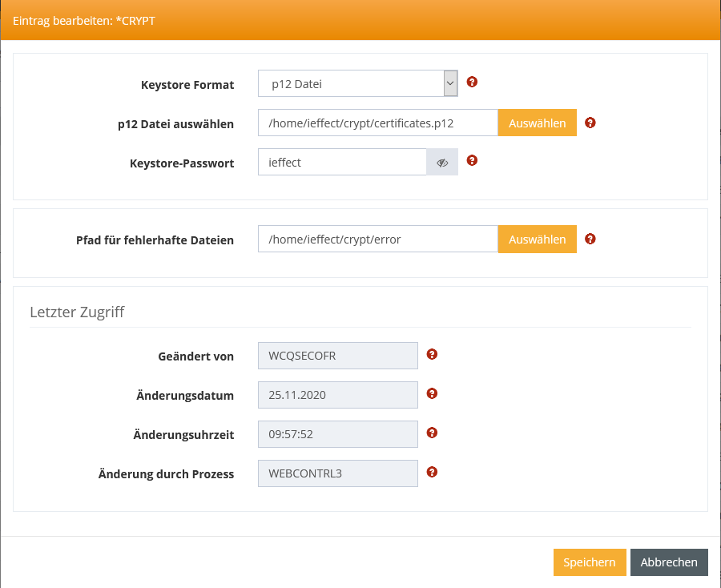The width and height of the screenshot is (721, 588).
Task: Click the WEBCONTRL3 process field
Action: pyautogui.click(x=337, y=473)
